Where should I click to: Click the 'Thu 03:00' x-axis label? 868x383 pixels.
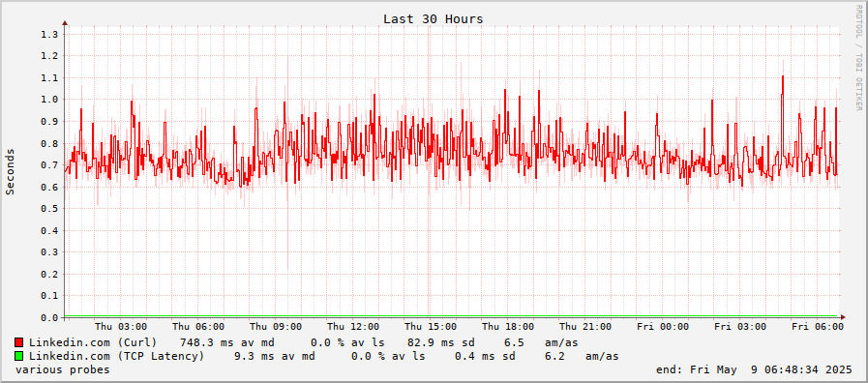point(121,327)
